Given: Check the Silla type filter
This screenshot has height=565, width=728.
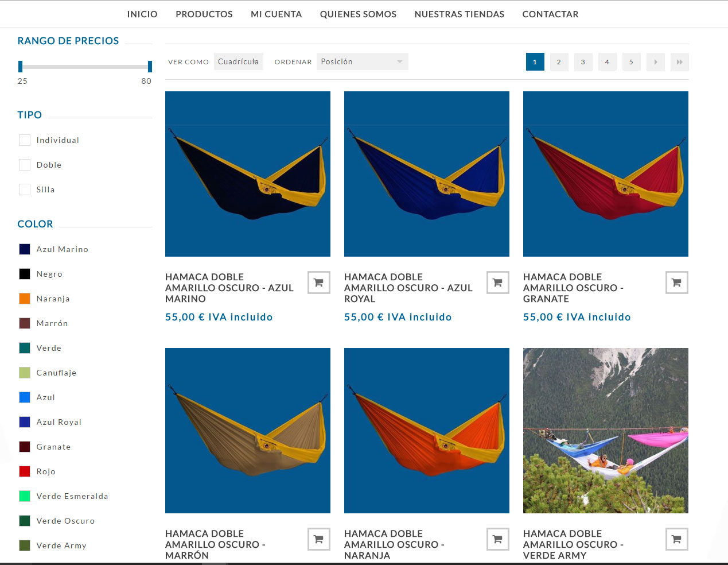Looking at the screenshot, I should coord(25,189).
